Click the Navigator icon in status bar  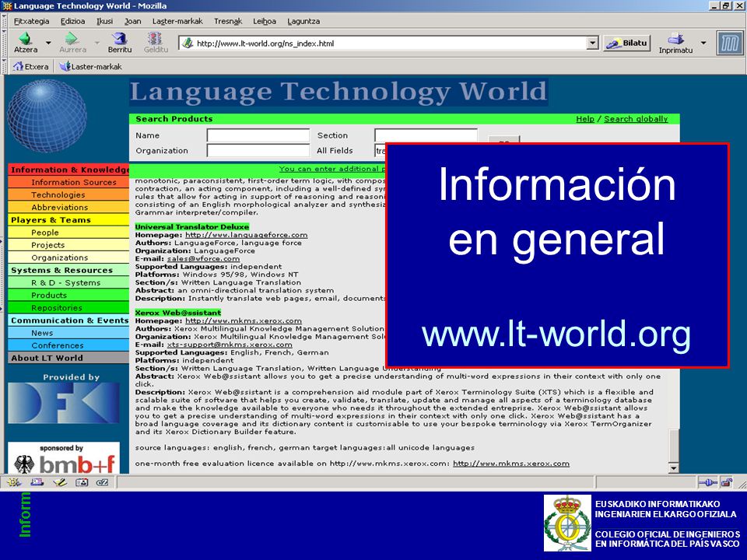[x=14, y=482]
